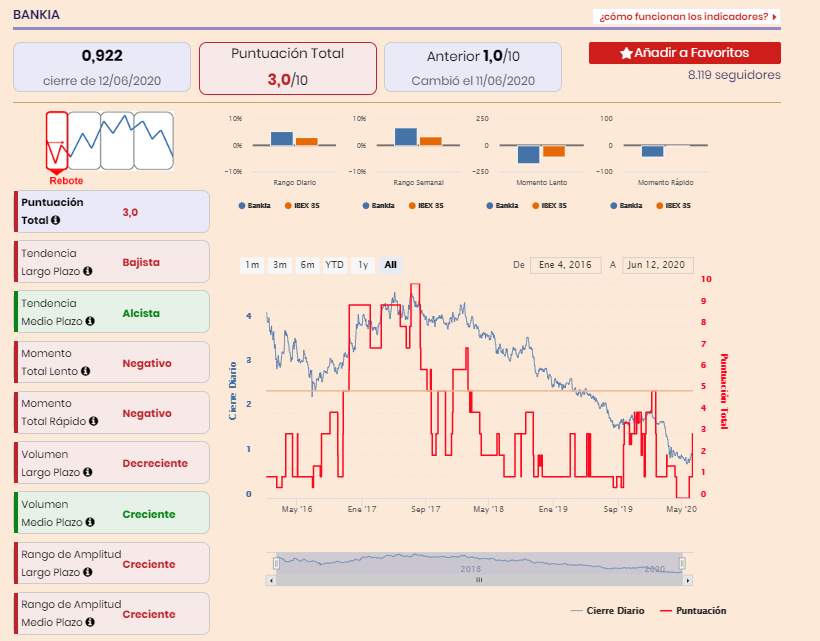
Task: Click the navigator left range handle
Action: point(276,563)
